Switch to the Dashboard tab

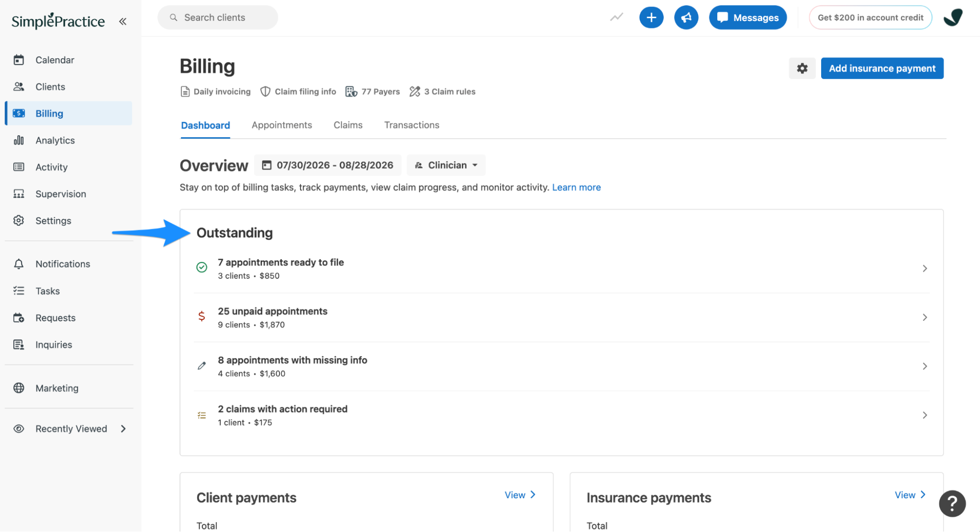205,125
